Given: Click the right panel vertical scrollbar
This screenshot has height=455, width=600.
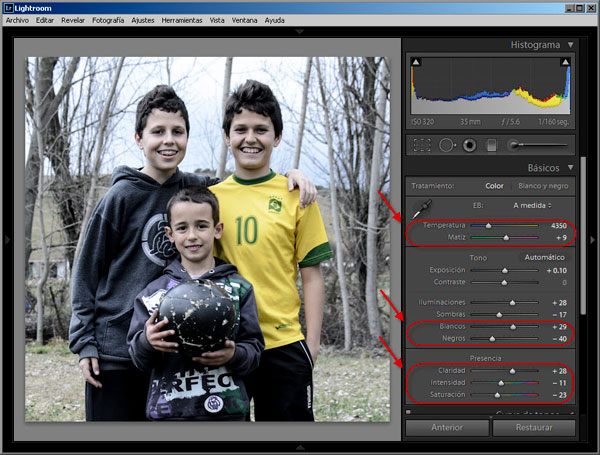Looking at the screenshot, I should point(583,235).
